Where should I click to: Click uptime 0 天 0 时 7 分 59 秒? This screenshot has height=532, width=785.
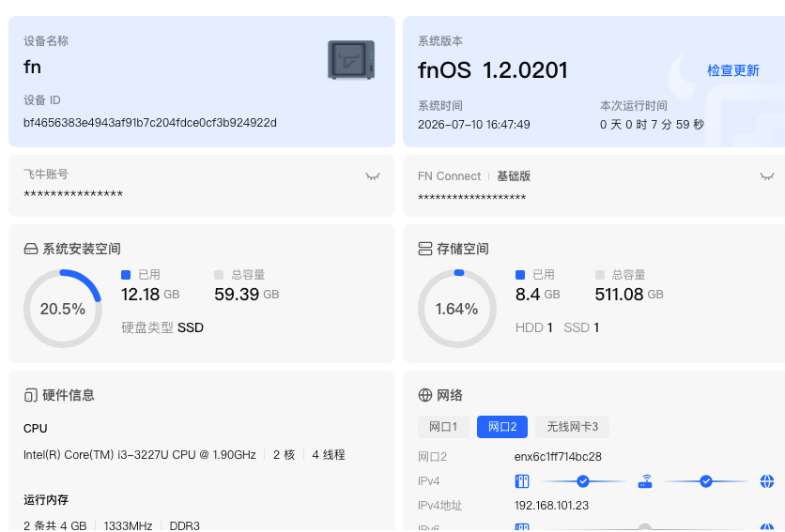[x=652, y=125]
